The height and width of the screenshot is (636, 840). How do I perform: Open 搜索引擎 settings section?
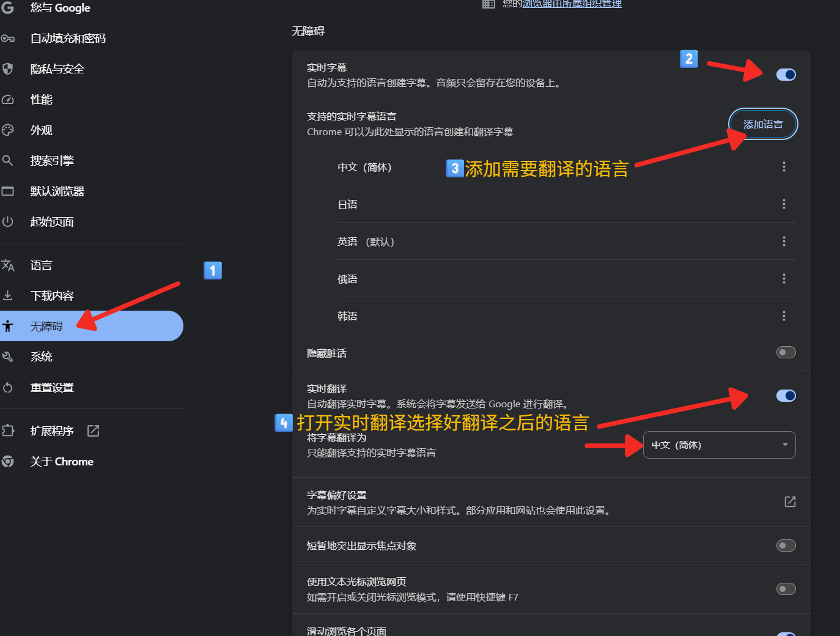point(52,161)
